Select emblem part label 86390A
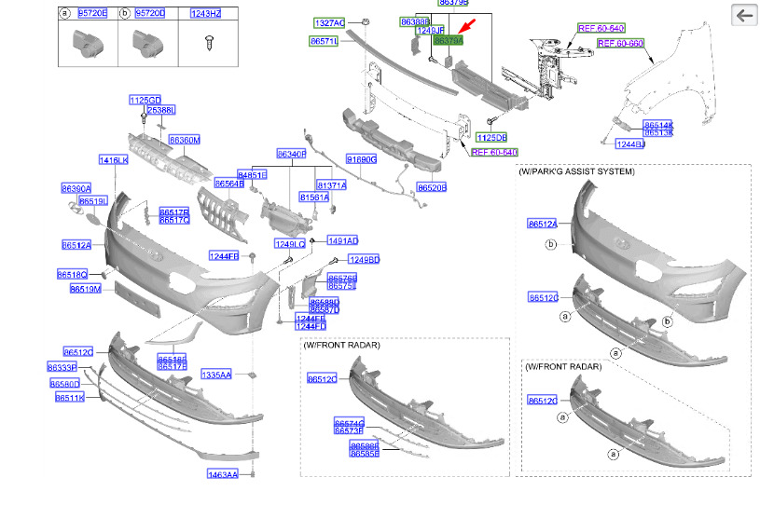This screenshot has width=760, height=532. [x=76, y=189]
